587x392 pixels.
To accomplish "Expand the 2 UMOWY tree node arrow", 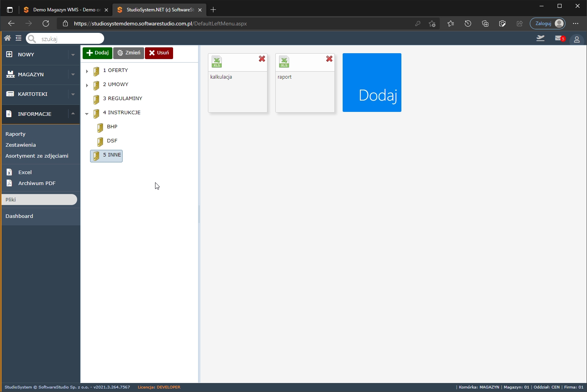I will [x=87, y=85].
